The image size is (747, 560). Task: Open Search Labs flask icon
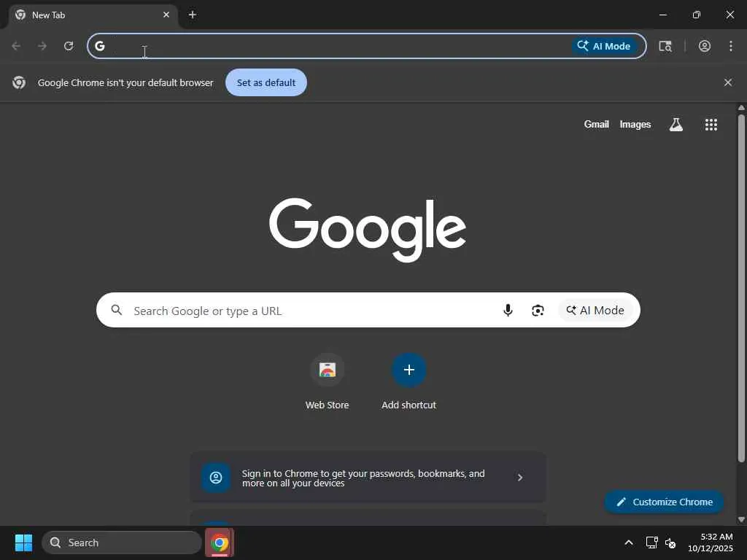pos(676,125)
